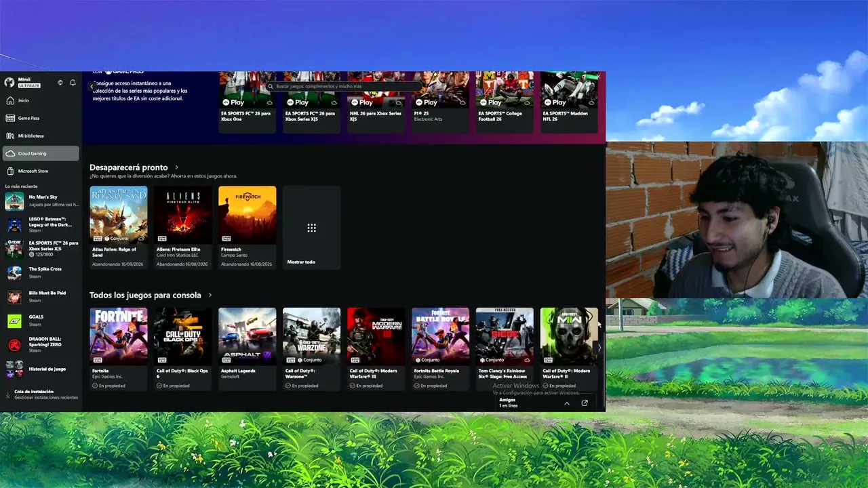Expand the Desaparecerá pronto section chevron

pyautogui.click(x=176, y=167)
